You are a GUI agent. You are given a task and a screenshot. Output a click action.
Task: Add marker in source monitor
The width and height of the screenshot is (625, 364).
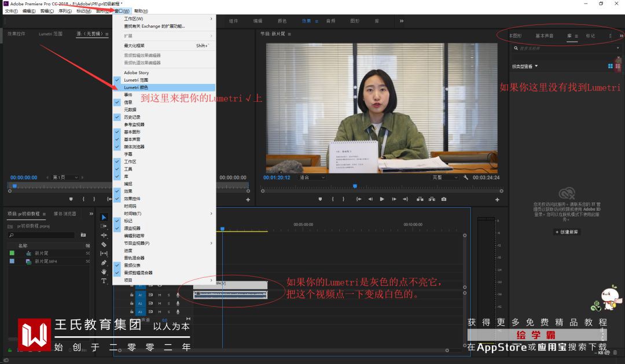click(x=71, y=199)
